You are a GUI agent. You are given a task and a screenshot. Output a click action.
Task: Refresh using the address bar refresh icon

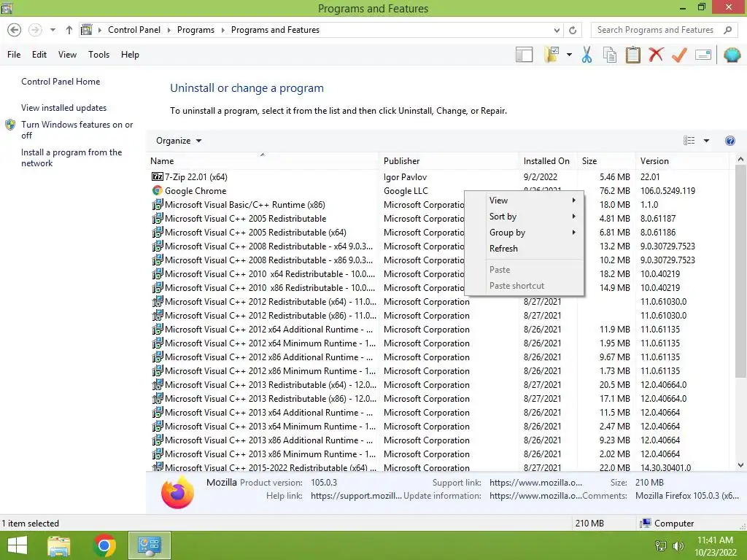click(x=573, y=31)
